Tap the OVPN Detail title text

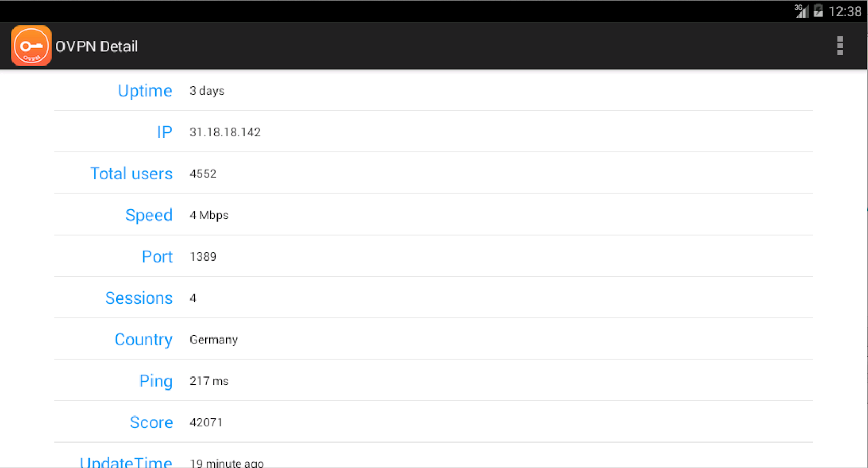[x=97, y=46]
